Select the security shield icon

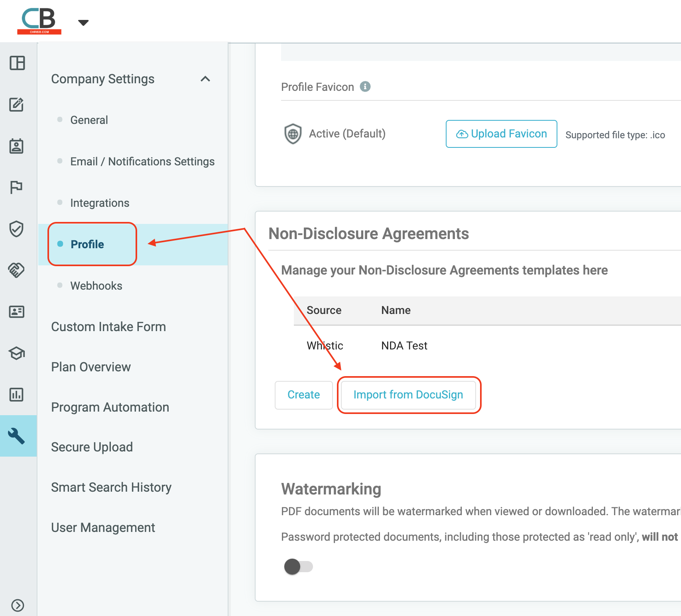click(x=16, y=229)
